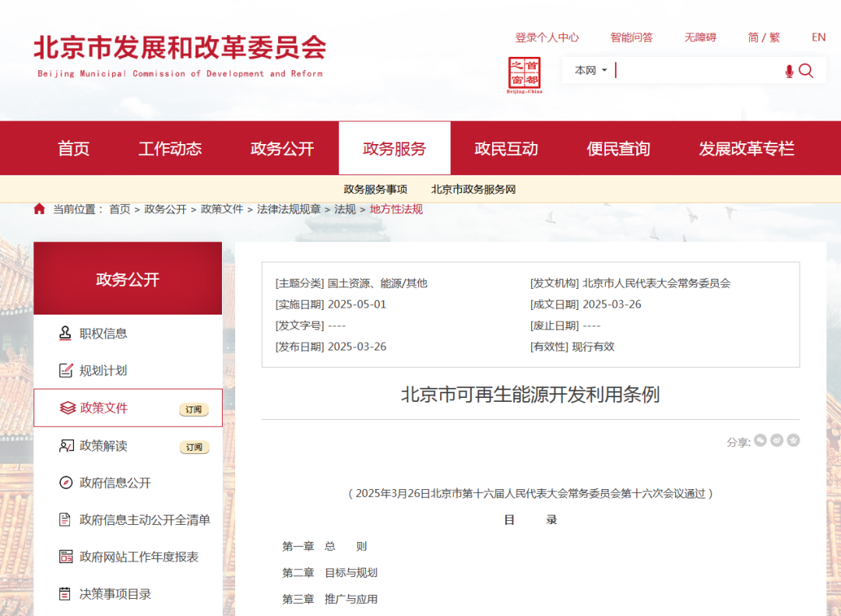Image resolution: width=841 pixels, height=616 pixels.
Task: Click the compass icon beside 政府信息公开
Action: click(x=65, y=482)
